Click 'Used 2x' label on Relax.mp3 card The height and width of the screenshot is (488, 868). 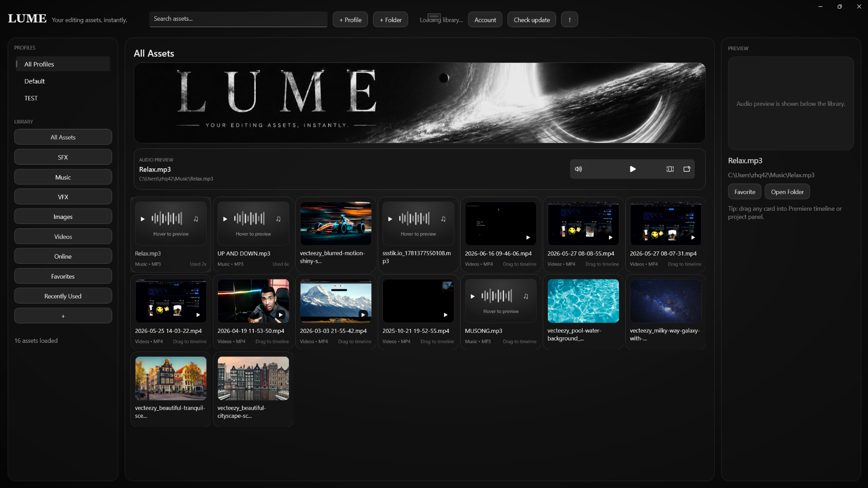tap(198, 264)
